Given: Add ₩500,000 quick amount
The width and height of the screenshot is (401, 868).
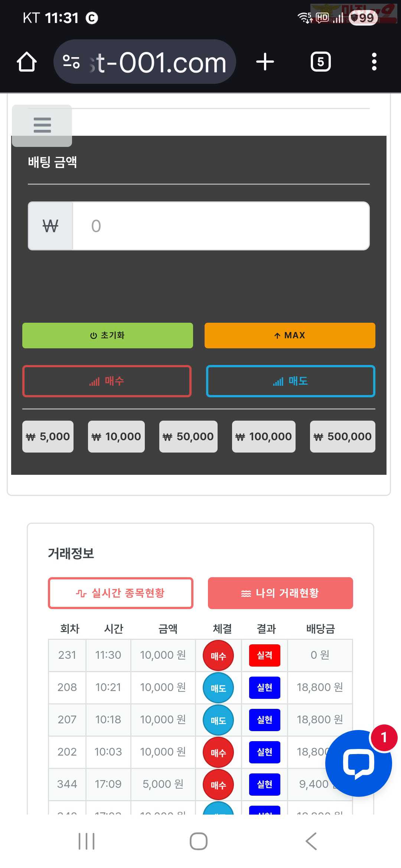Looking at the screenshot, I should (x=342, y=437).
